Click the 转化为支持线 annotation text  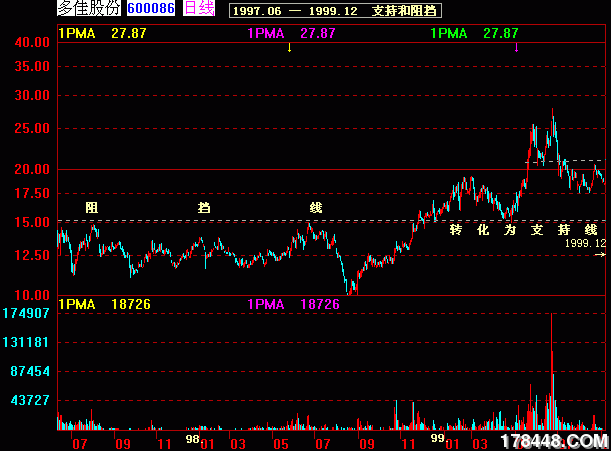click(523, 229)
